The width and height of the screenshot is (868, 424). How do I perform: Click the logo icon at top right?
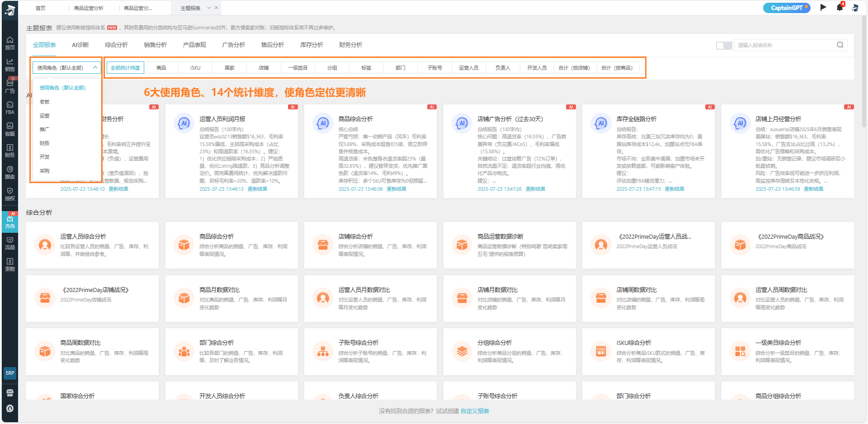[855, 8]
